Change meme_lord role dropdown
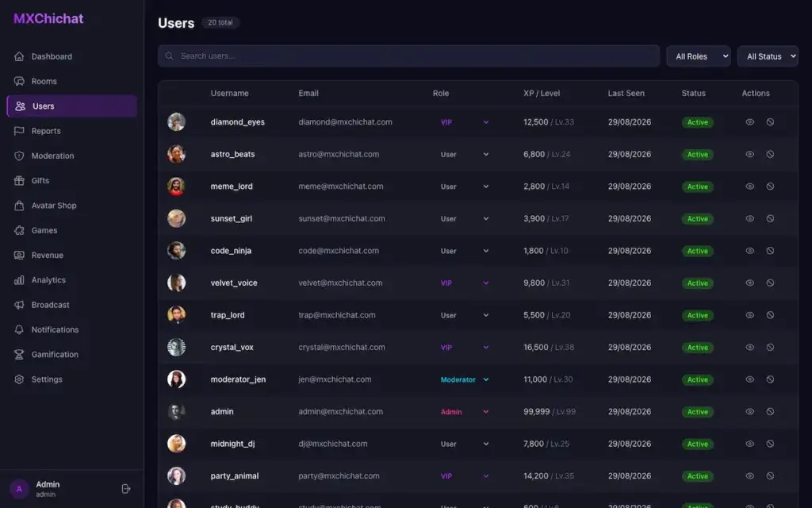Viewport: 812px width, 508px height. [463, 187]
